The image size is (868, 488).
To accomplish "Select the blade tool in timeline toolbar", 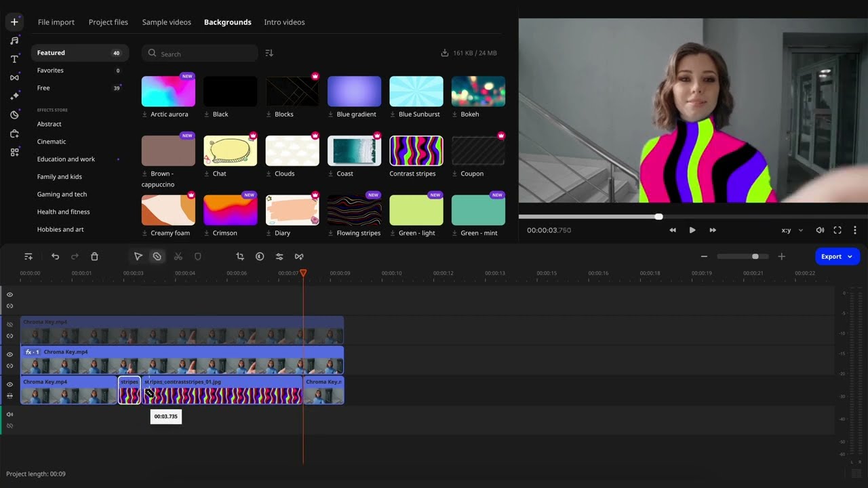I will tap(157, 256).
